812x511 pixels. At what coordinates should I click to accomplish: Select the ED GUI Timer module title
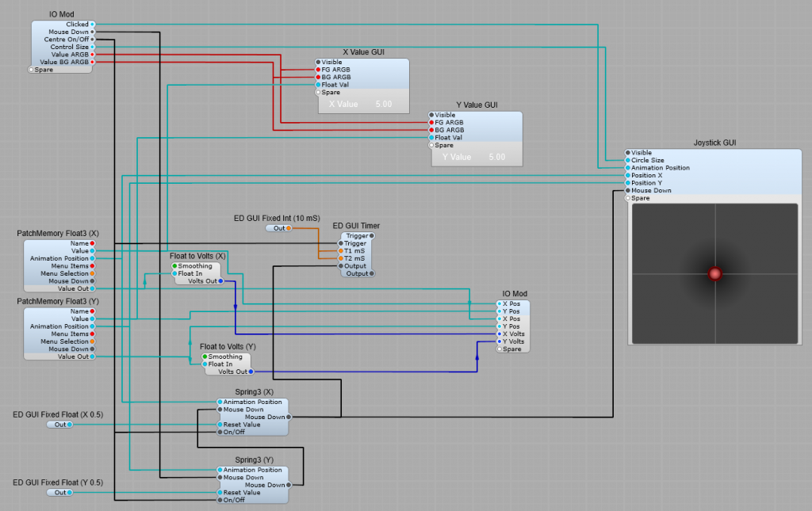355,226
